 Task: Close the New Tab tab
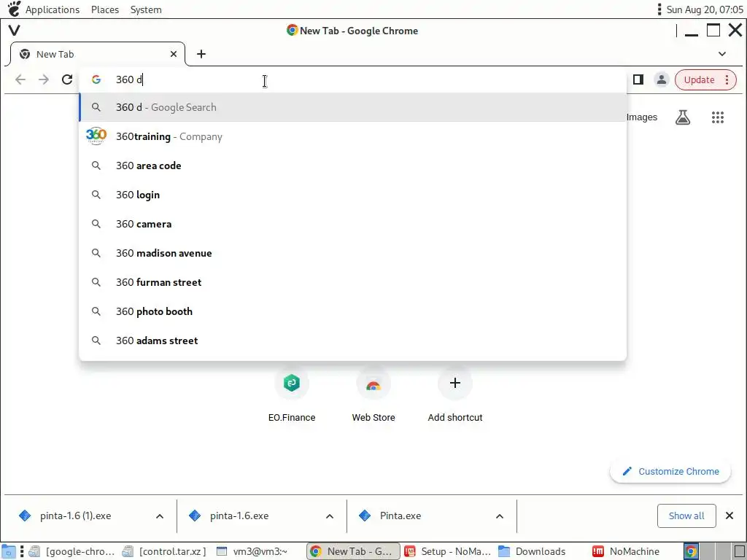coord(174,54)
